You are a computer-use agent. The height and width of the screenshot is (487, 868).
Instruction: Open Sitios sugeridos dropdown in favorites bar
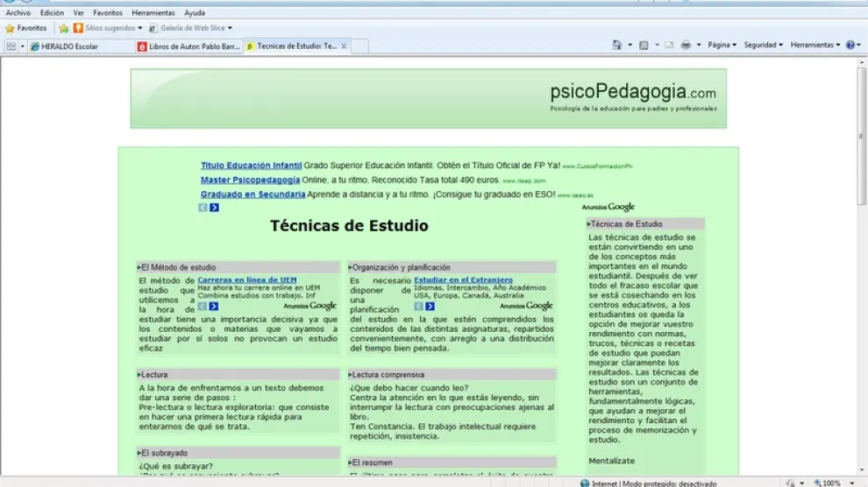click(x=109, y=28)
